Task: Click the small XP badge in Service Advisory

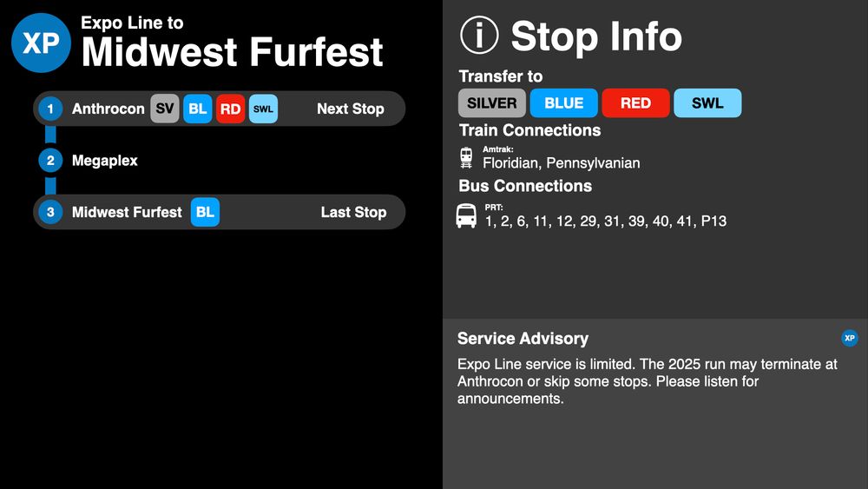Action: click(850, 338)
